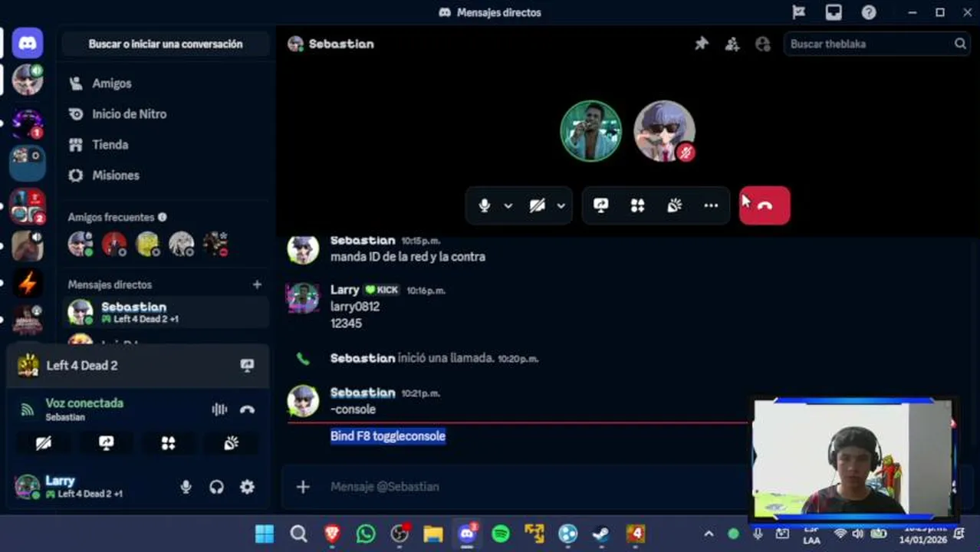
Task: Open Windows Start menu
Action: click(x=265, y=534)
